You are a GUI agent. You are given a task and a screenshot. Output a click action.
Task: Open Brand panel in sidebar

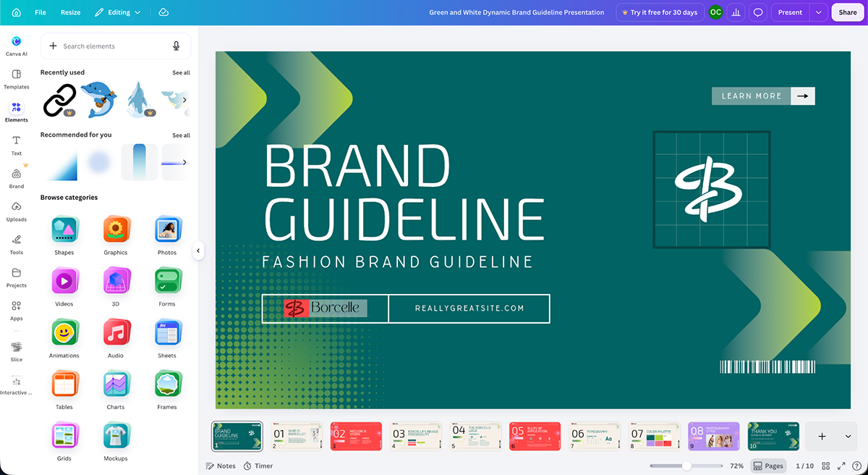[16, 178]
